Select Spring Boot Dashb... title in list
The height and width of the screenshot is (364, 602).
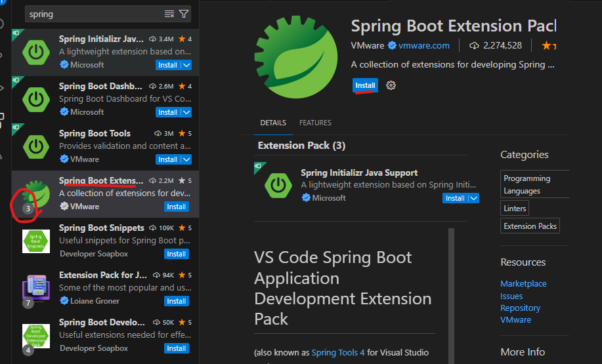100,87
